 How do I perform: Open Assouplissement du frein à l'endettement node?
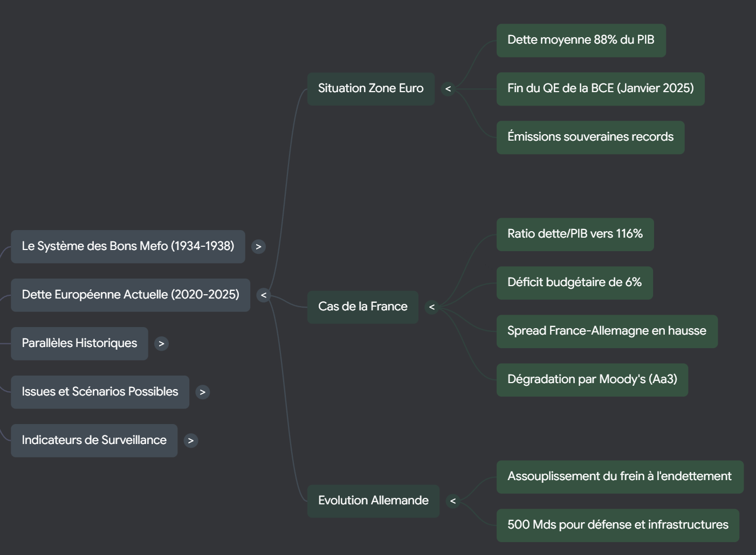click(x=620, y=477)
